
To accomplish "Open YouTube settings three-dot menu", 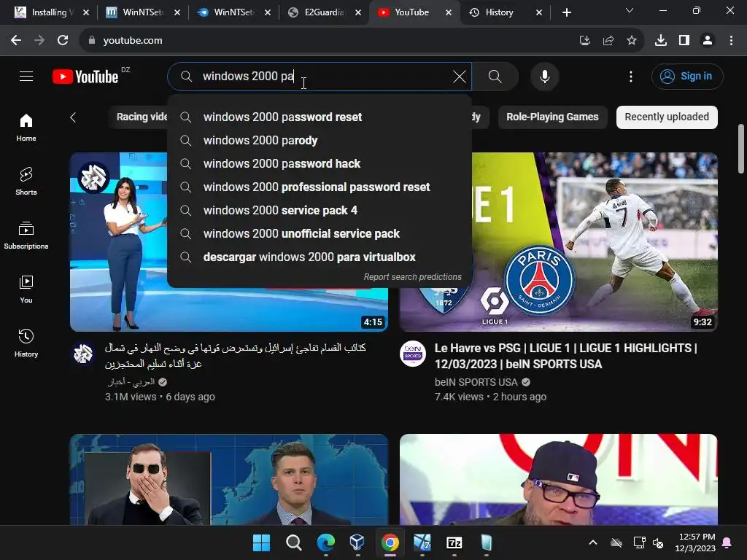I will tap(631, 76).
